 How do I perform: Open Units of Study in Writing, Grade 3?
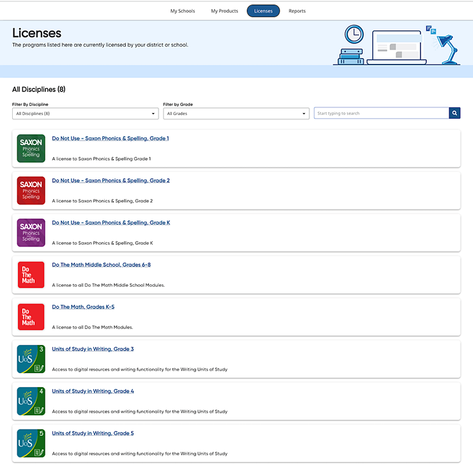pyautogui.click(x=93, y=349)
